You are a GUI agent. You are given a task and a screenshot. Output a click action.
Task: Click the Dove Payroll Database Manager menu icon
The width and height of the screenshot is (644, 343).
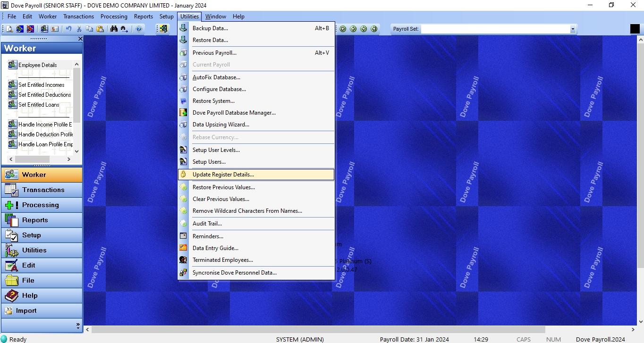point(183,113)
